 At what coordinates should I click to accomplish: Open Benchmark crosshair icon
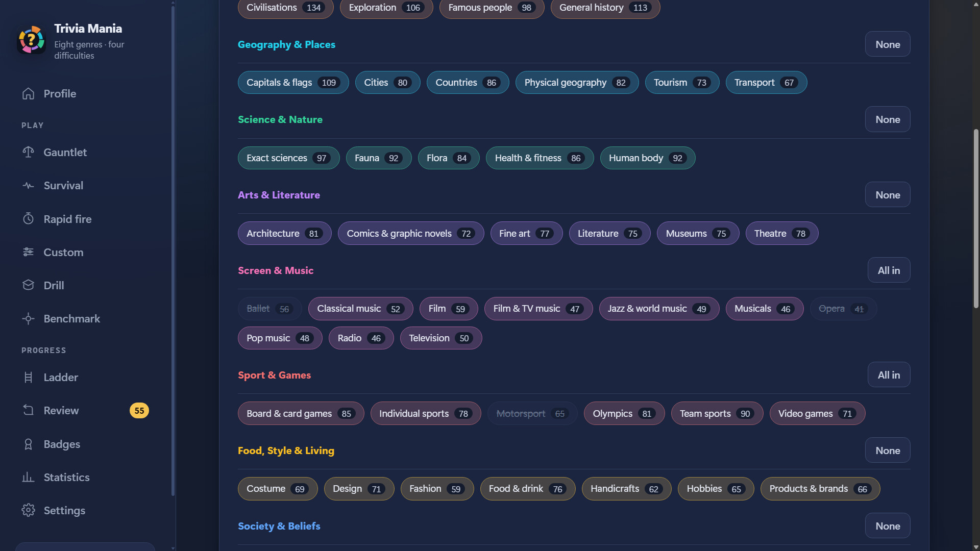pos(29,319)
